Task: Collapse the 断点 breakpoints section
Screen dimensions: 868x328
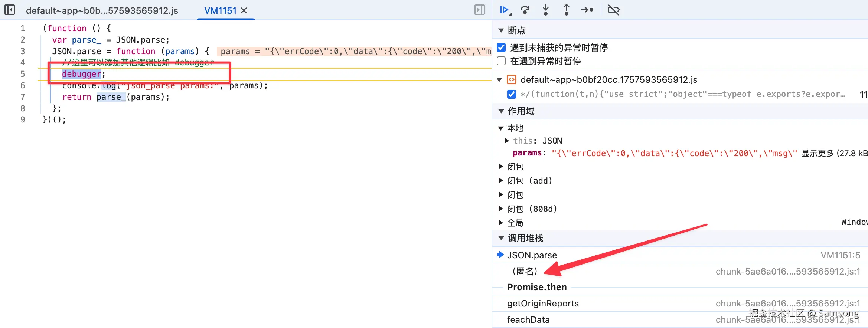Action: (x=501, y=30)
